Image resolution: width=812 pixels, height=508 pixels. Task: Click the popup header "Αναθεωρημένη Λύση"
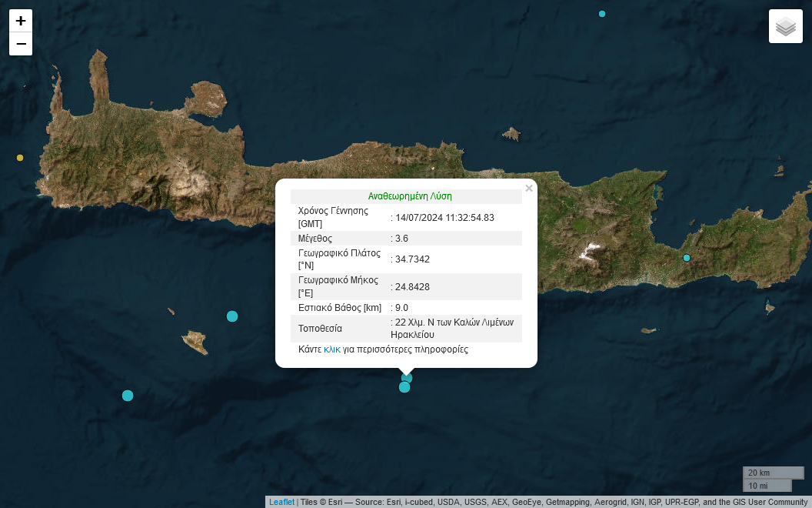(410, 196)
